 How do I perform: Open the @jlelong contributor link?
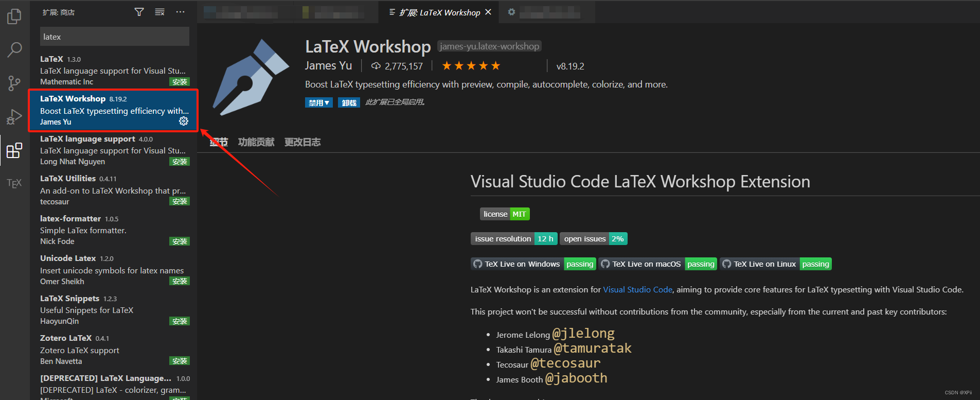click(583, 334)
